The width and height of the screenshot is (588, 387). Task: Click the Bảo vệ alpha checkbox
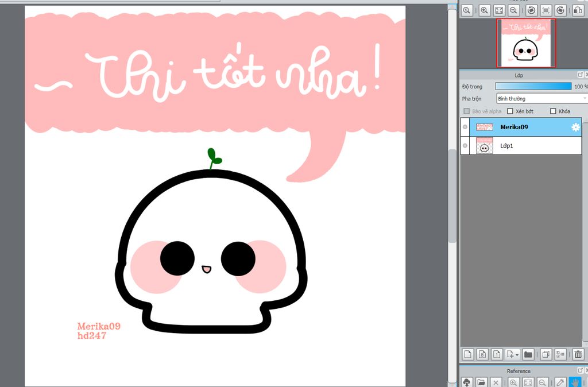(466, 111)
